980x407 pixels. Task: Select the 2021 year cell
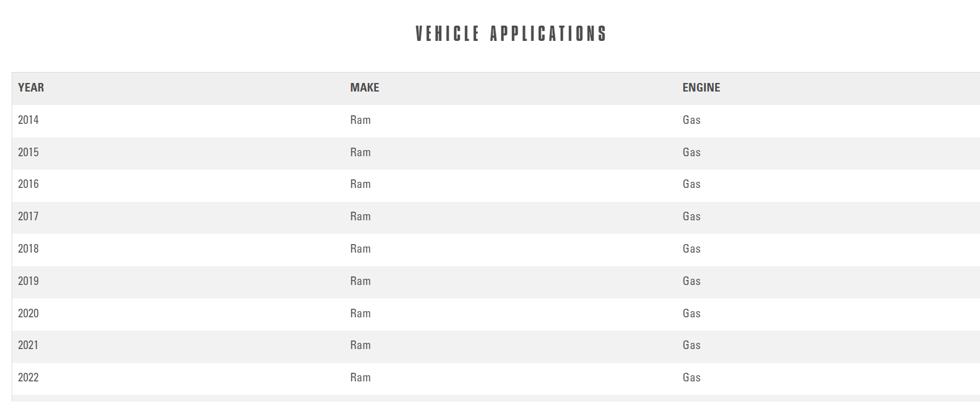point(28,345)
